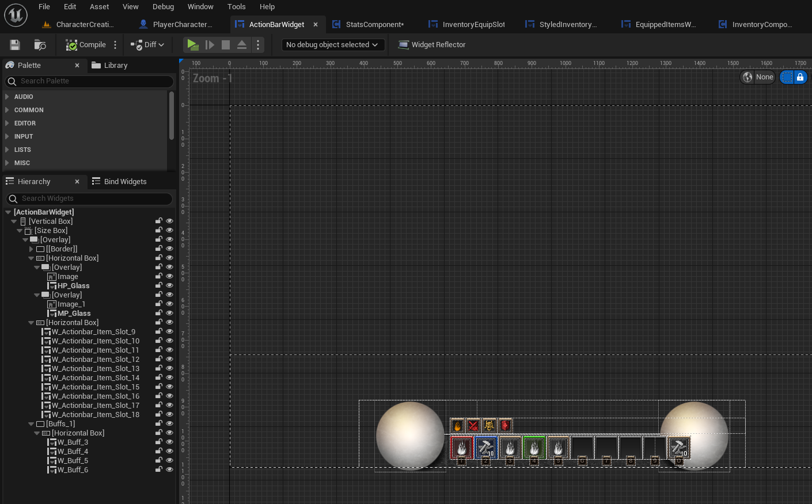Hide the HP_Glass widget

(x=169, y=285)
